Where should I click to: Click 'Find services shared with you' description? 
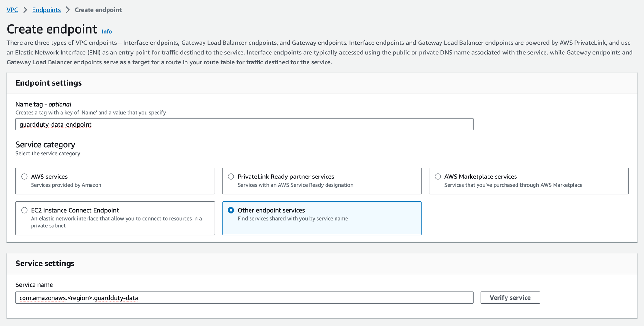pyautogui.click(x=293, y=218)
